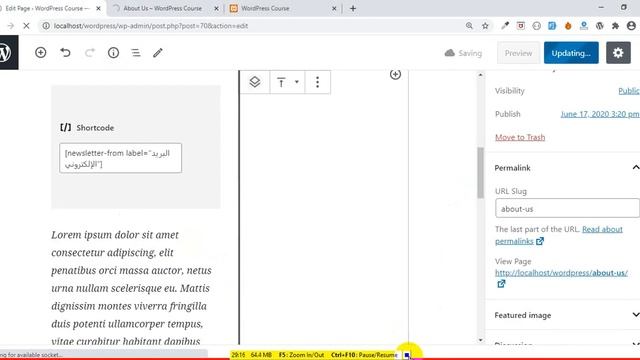The height and width of the screenshot is (360, 640).
Task: Open external link icon under View Page
Action: pos(501,284)
